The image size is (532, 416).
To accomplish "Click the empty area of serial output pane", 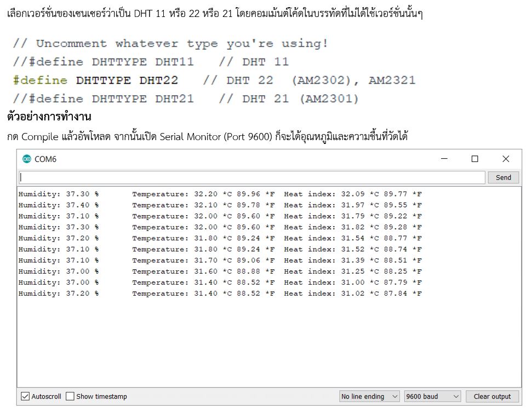I will coord(268,345).
